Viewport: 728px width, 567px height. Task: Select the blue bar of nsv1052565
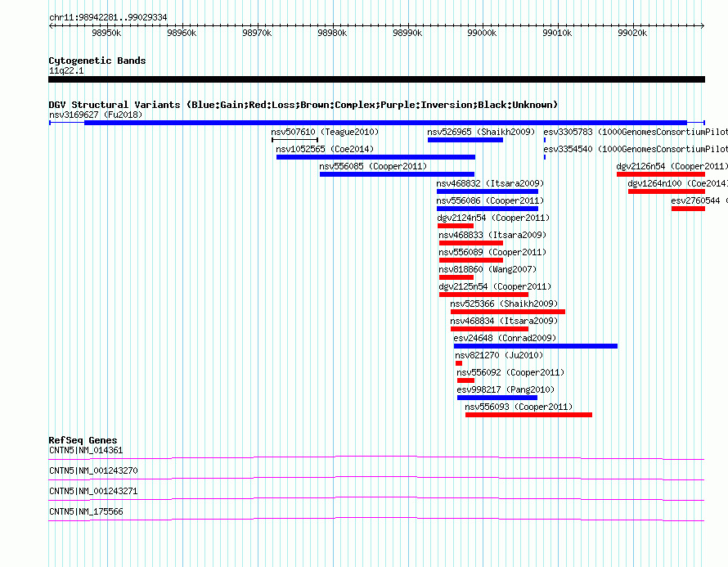click(375, 157)
